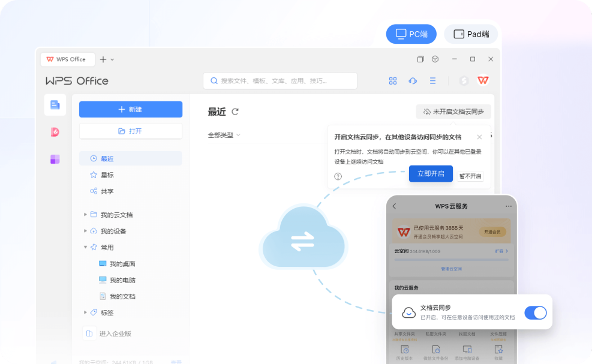Open the documents icon in left sidebar
592x364 pixels.
(55, 105)
